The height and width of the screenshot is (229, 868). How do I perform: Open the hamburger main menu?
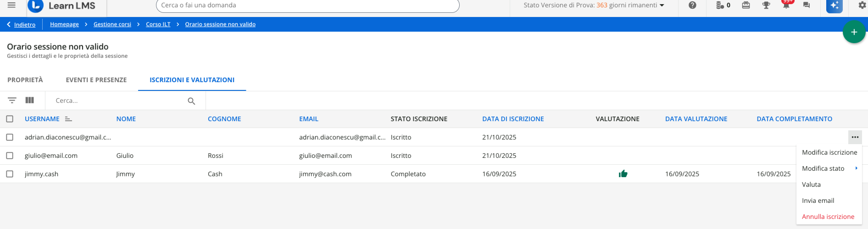pyautogui.click(x=11, y=5)
